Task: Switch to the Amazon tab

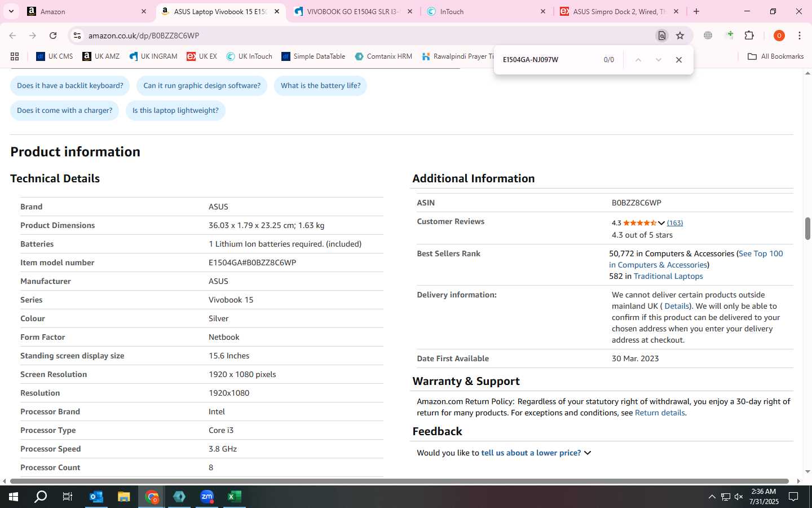Action: [x=87, y=11]
